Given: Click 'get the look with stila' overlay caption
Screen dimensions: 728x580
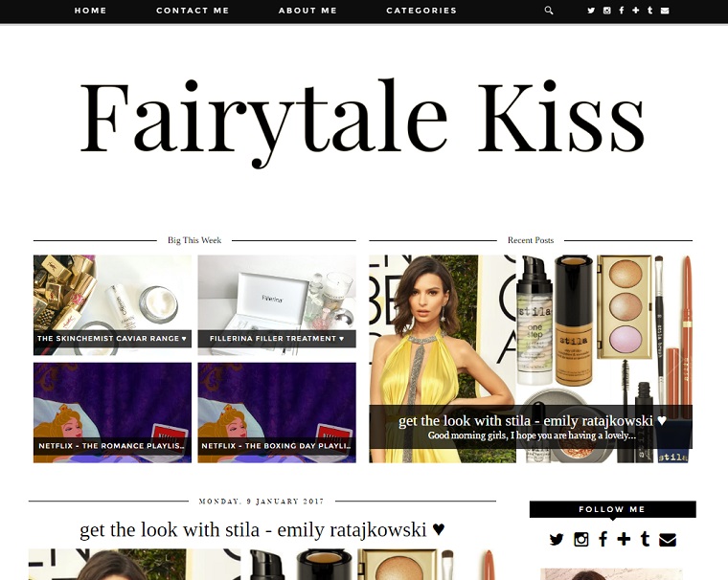Looking at the screenshot, I should 532,421.
